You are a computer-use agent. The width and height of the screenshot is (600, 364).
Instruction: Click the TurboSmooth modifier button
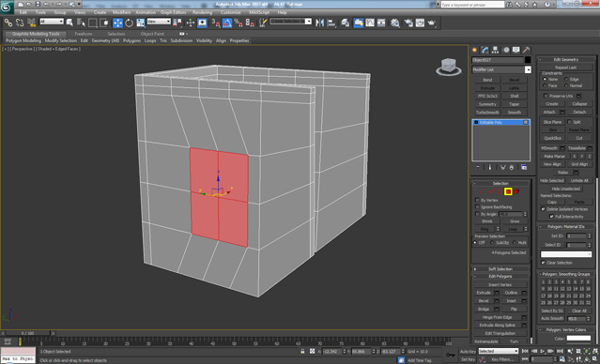(x=487, y=113)
